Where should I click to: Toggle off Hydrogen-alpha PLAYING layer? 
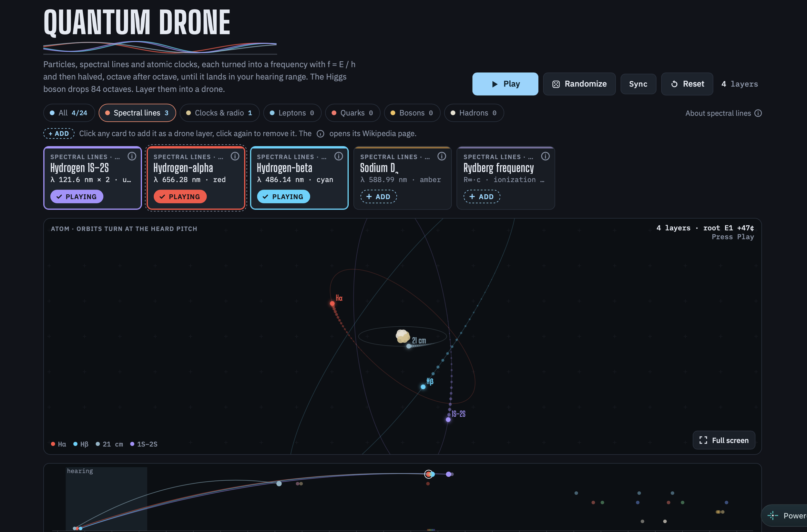pyautogui.click(x=180, y=197)
